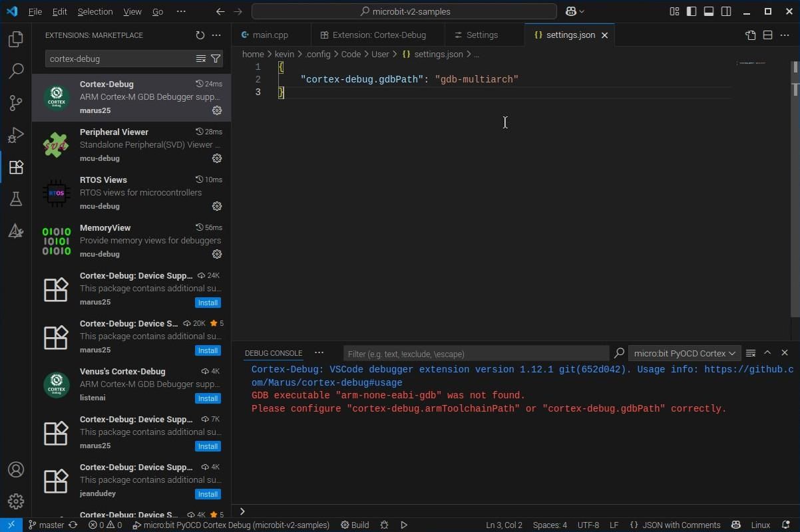Switch to the main.cpp tab

(270, 35)
